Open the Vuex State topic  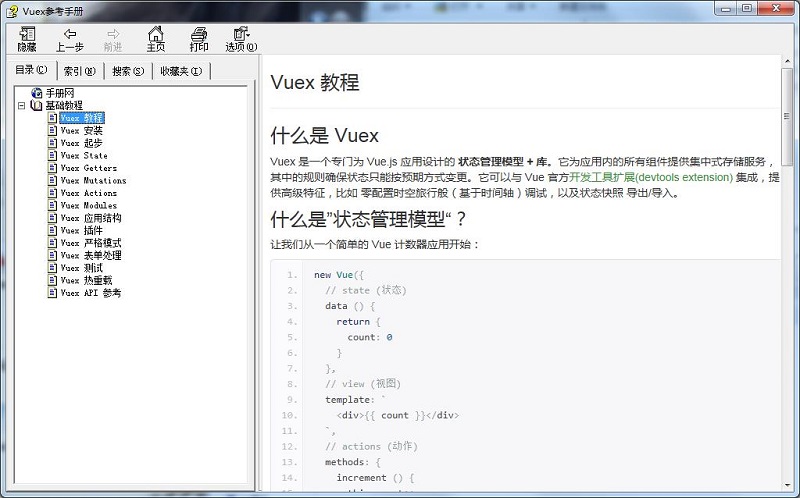pos(84,155)
